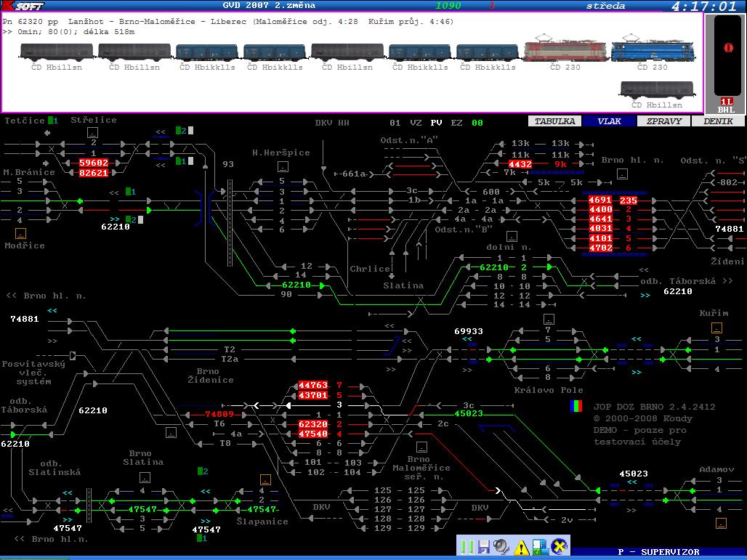Click the station icon below Kuřim
Screen dimensions: 747x560
point(717,328)
